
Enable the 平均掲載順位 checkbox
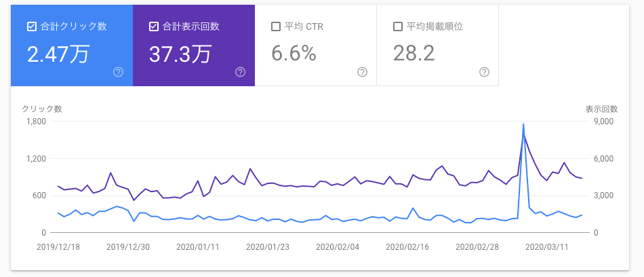click(397, 26)
